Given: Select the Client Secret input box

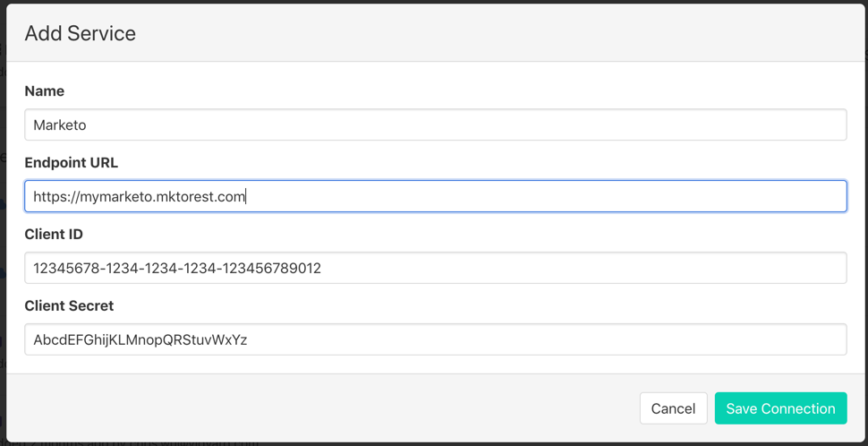Looking at the screenshot, I should click(435, 339).
